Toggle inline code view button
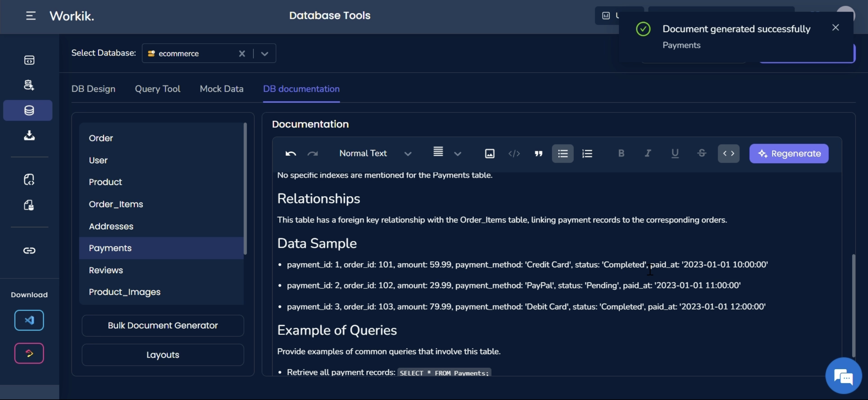The image size is (868, 400). pyautogui.click(x=729, y=153)
